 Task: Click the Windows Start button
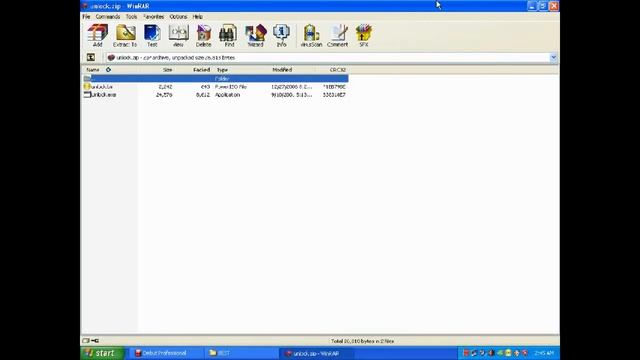102,353
